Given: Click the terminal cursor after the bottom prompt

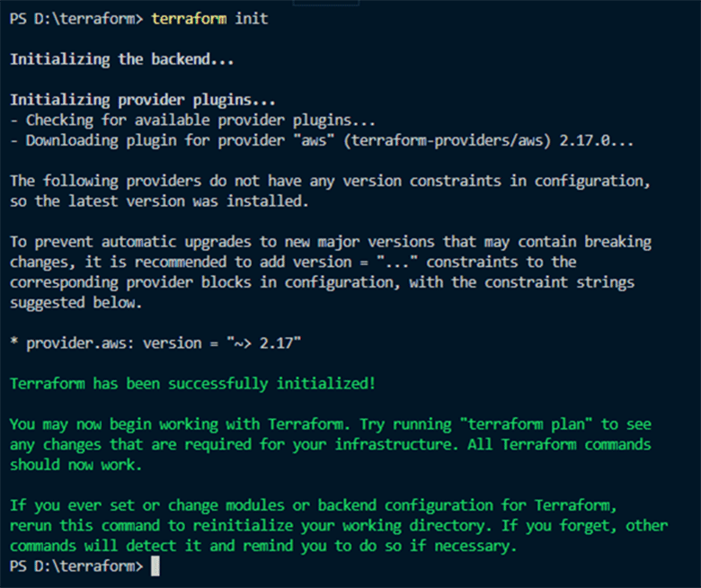Looking at the screenshot, I should pyautogui.click(x=155, y=566).
